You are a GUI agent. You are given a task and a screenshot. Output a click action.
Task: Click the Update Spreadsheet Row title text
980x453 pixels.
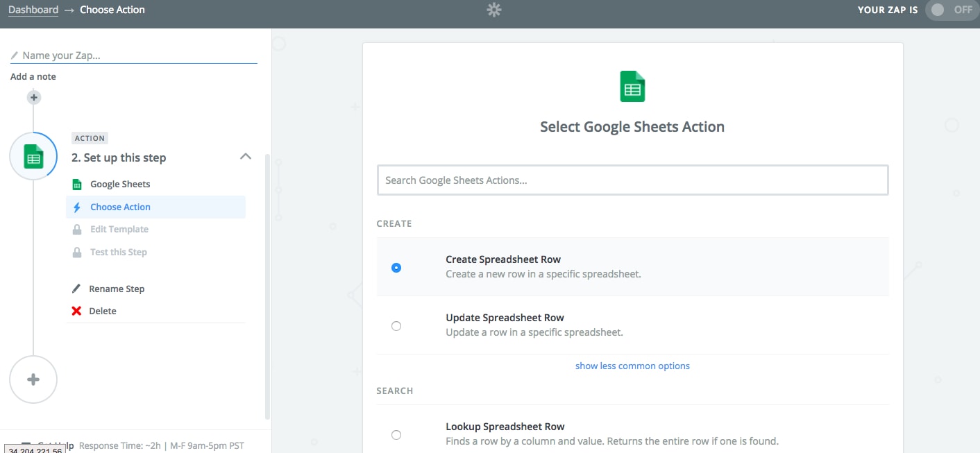pos(505,318)
